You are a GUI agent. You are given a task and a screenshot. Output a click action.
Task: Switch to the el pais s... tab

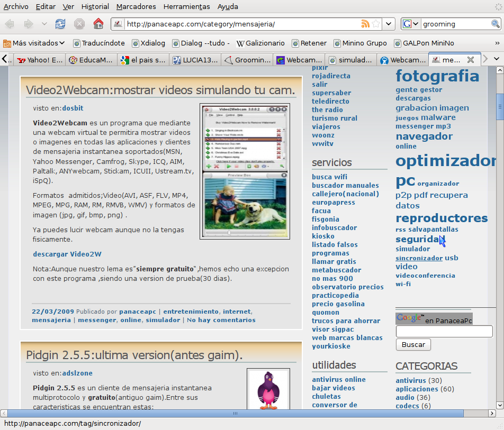(x=143, y=60)
